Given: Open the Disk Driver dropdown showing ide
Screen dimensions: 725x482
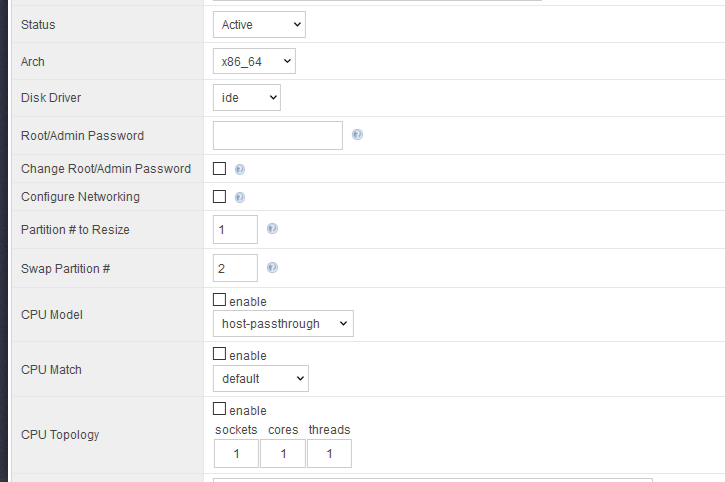Looking at the screenshot, I should (x=247, y=97).
